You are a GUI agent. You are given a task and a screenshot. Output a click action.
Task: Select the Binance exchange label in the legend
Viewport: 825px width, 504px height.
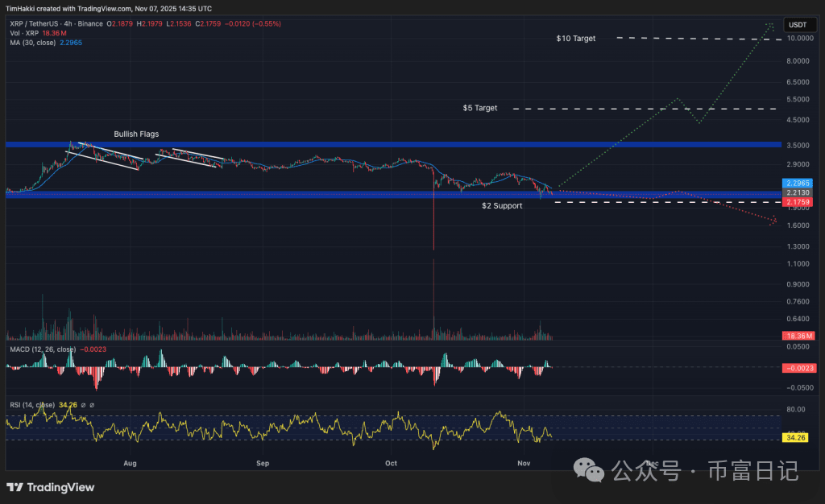tap(90, 24)
